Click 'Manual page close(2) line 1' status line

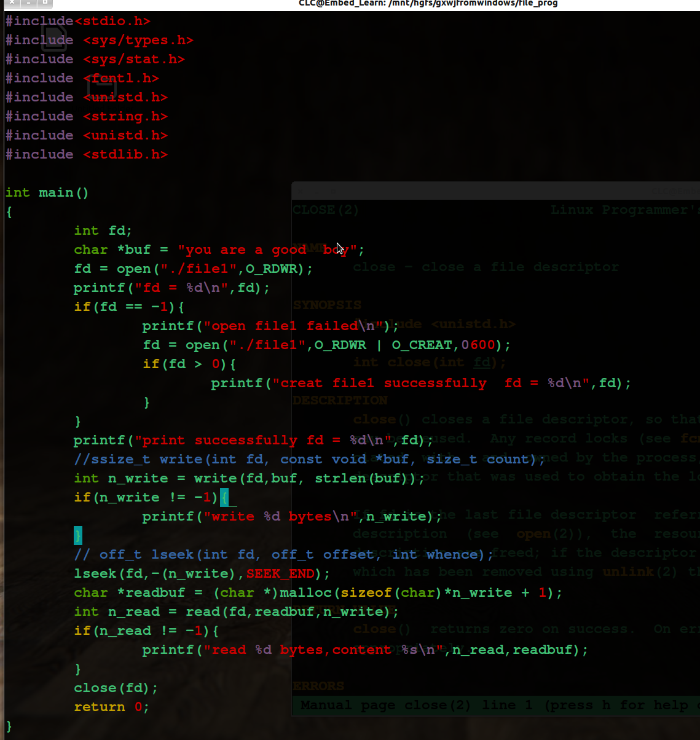coord(416,705)
